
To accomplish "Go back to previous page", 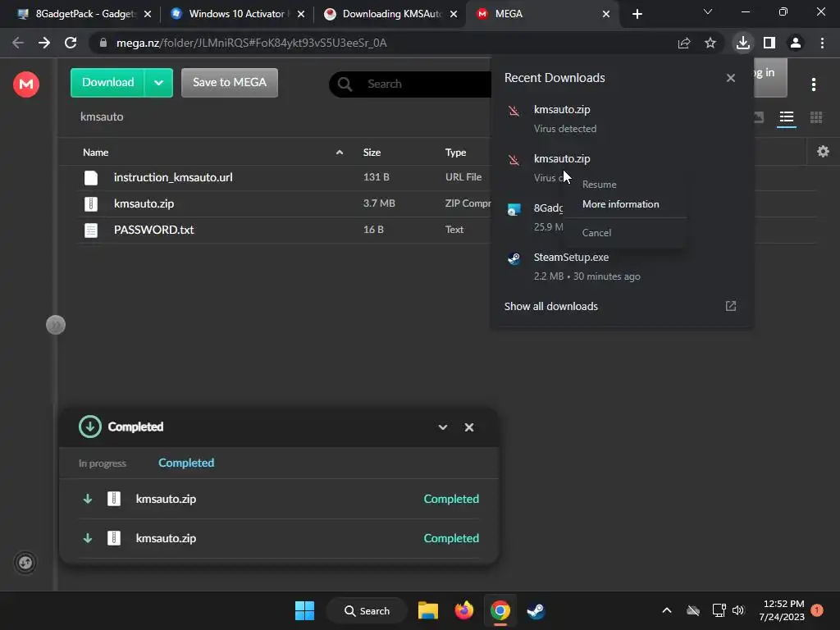I will coord(18,43).
